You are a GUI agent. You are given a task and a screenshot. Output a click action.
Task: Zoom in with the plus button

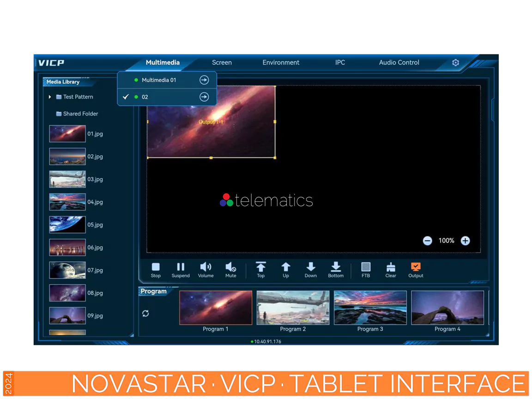pyautogui.click(x=465, y=241)
